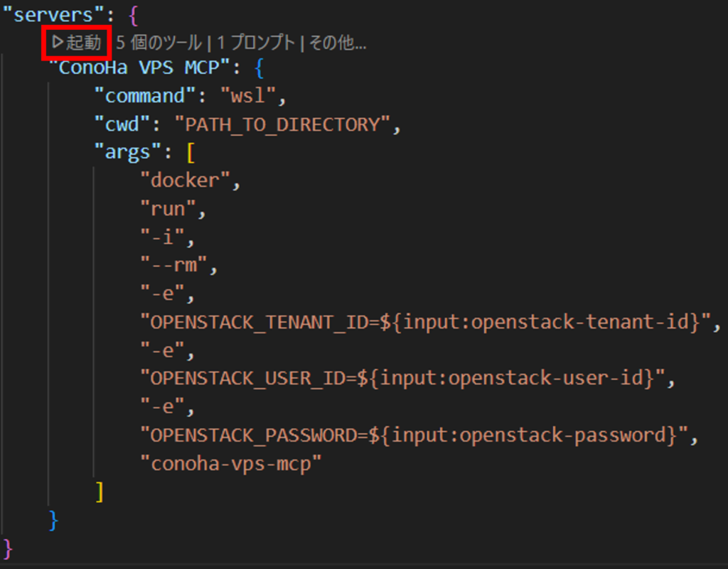Image resolution: width=728 pixels, height=569 pixels.
Task: Click the PATH_TO_DIRECTORY string value
Action: (x=283, y=124)
